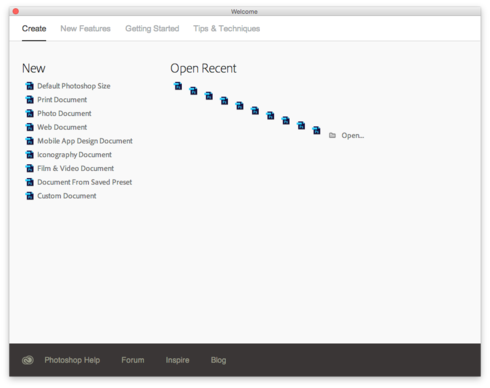Click the Creative Cloud logo in footer
The image size is (490, 388).
[28, 360]
